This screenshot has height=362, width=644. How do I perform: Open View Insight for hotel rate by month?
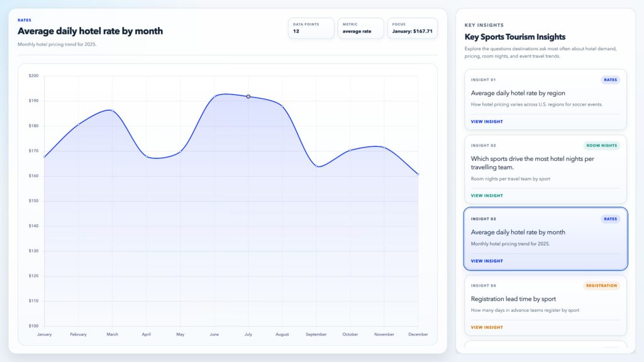click(x=487, y=261)
